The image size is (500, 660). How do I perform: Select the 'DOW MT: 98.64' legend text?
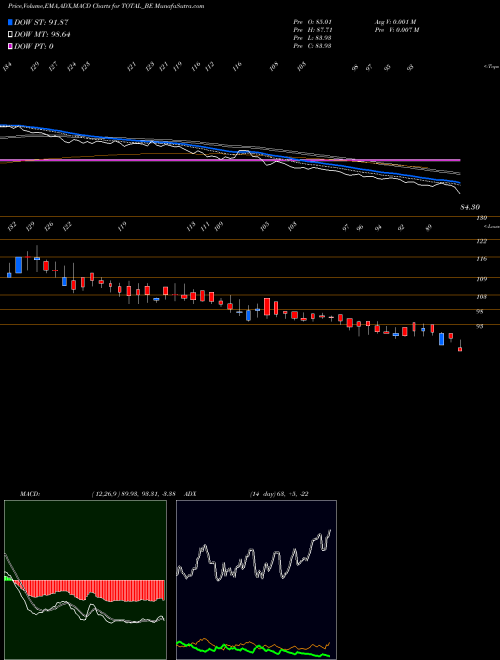coord(42,35)
